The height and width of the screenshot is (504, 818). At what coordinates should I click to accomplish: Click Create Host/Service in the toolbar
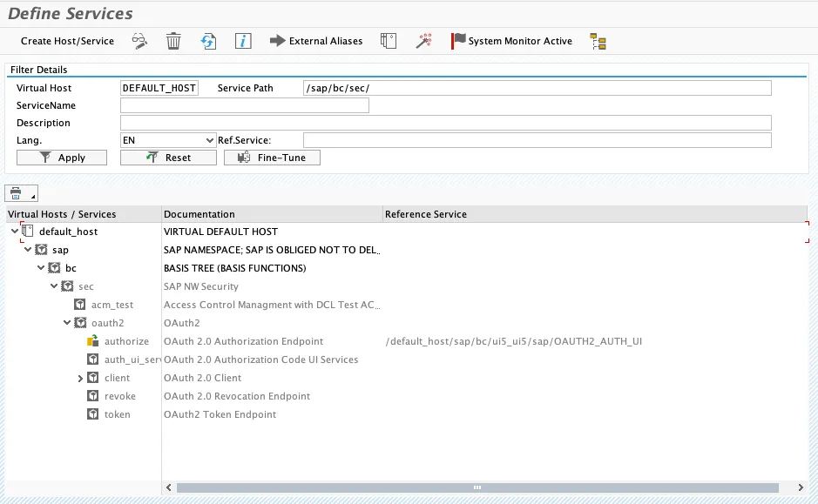point(67,41)
